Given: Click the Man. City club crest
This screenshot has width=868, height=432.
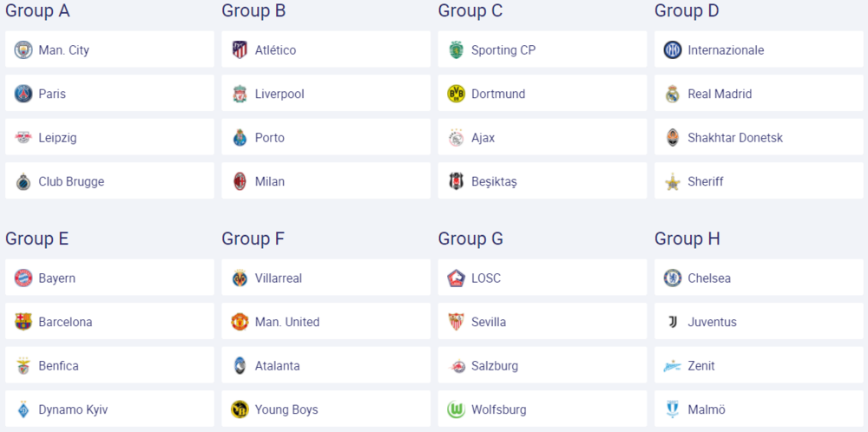Looking at the screenshot, I should (x=23, y=50).
